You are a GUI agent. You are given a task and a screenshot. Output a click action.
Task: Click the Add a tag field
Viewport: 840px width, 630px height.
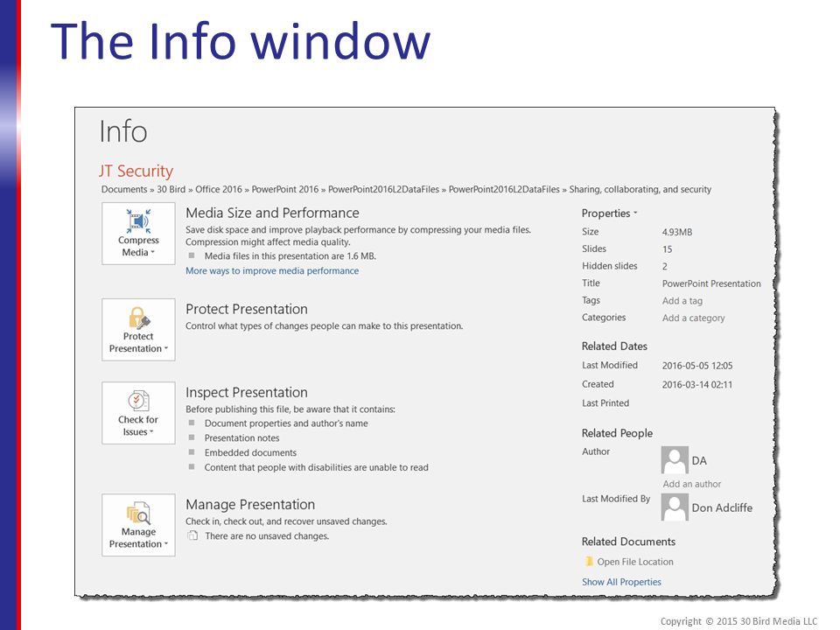coord(682,300)
